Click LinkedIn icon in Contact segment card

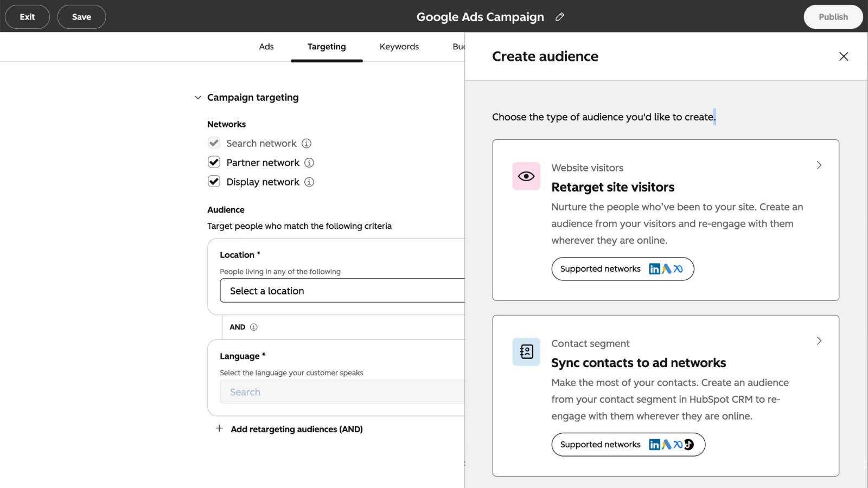click(655, 445)
